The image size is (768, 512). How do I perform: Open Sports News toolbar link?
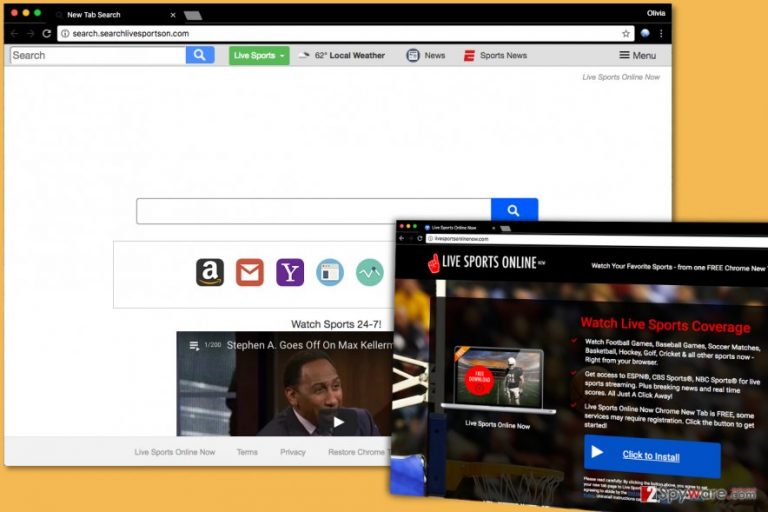(495, 55)
